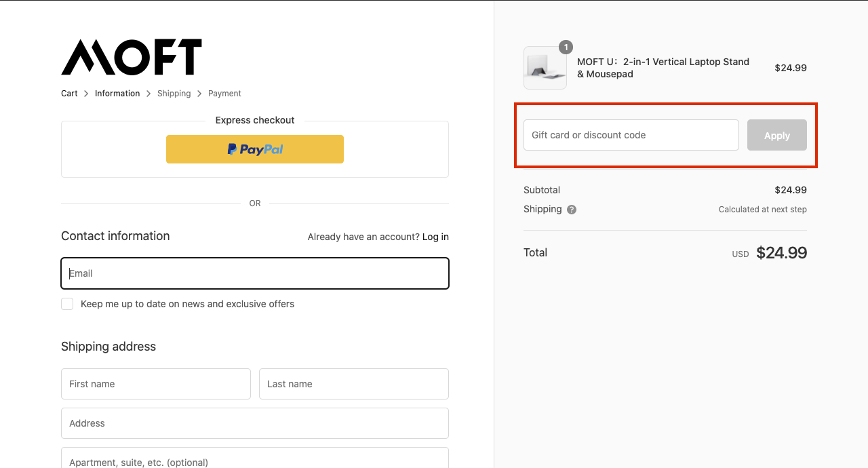
Task: Open the Shipping help question-mark icon
Action: pos(572,210)
